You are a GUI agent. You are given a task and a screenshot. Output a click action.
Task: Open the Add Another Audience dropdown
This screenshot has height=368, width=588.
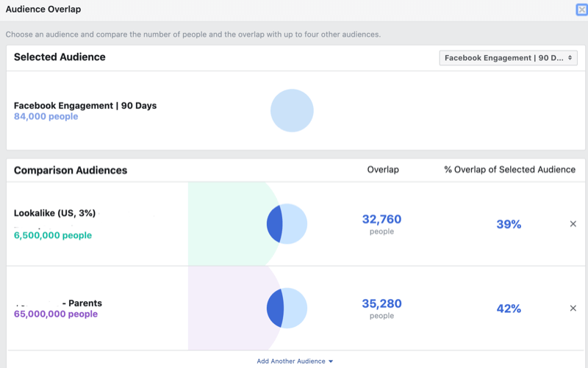pyautogui.click(x=295, y=361)
